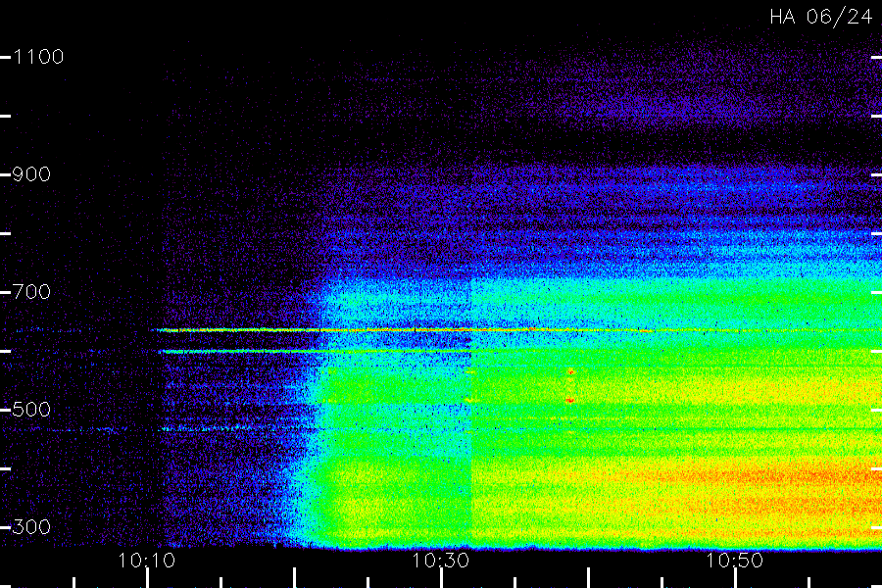This screenshot has width=882, height=588.
Task: Click the HA 06/24 station date label
Action: 820,17
